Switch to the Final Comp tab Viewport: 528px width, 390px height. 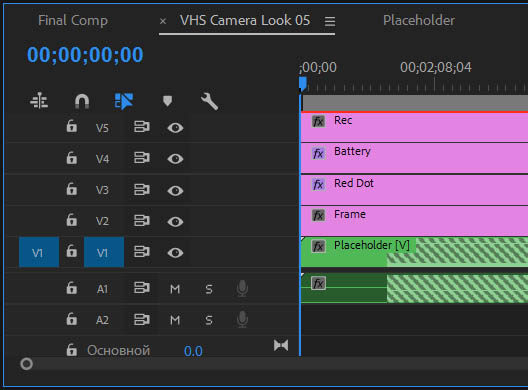[x=73, y=21]
